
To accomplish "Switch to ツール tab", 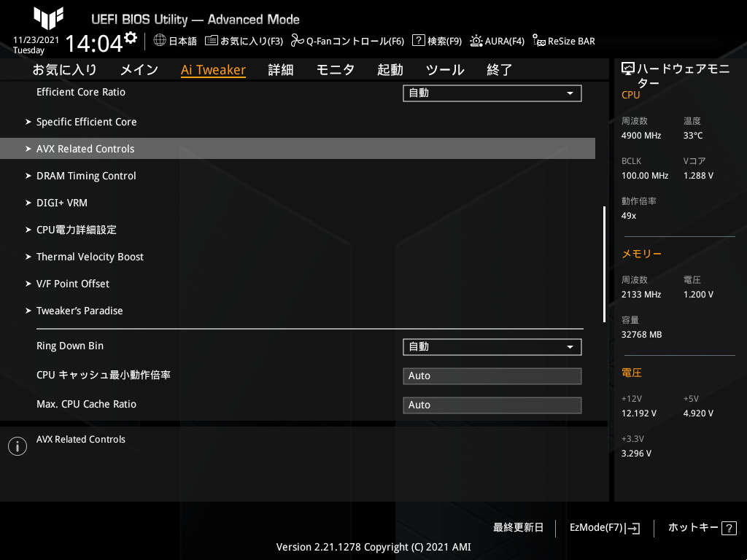I will click(445, 70).
